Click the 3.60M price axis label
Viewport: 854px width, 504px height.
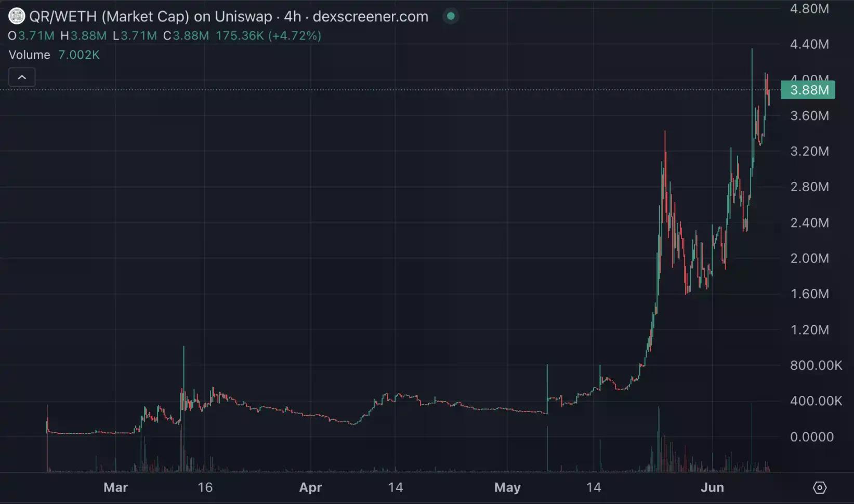pyautogui.click(x=809, y=115)
